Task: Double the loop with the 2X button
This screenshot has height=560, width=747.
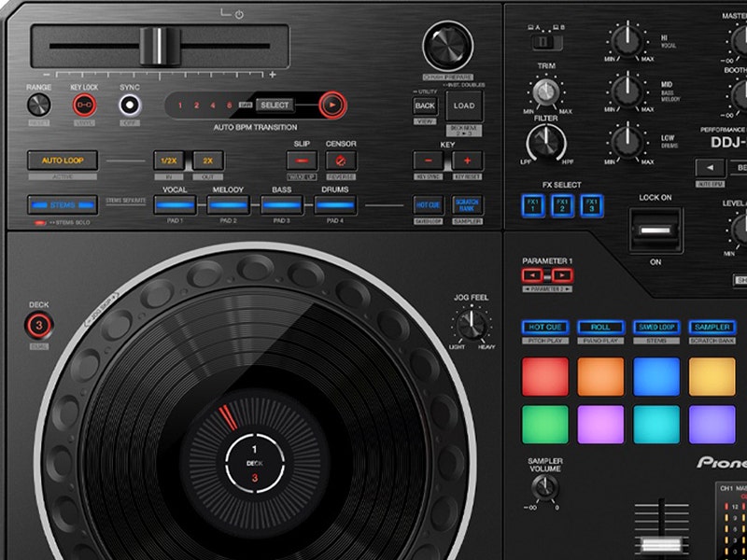Action: pos(208,161)
